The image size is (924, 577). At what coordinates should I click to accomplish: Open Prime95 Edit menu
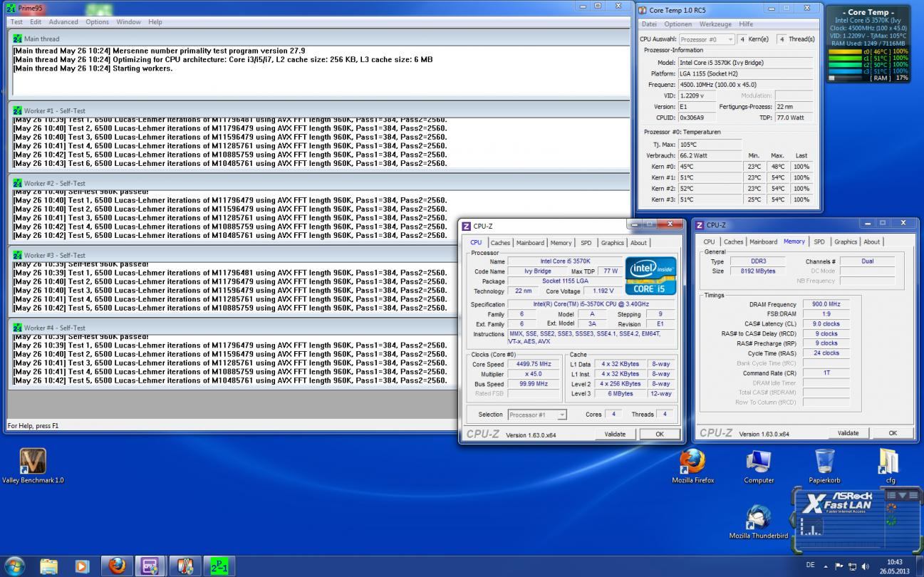point(36,22)
